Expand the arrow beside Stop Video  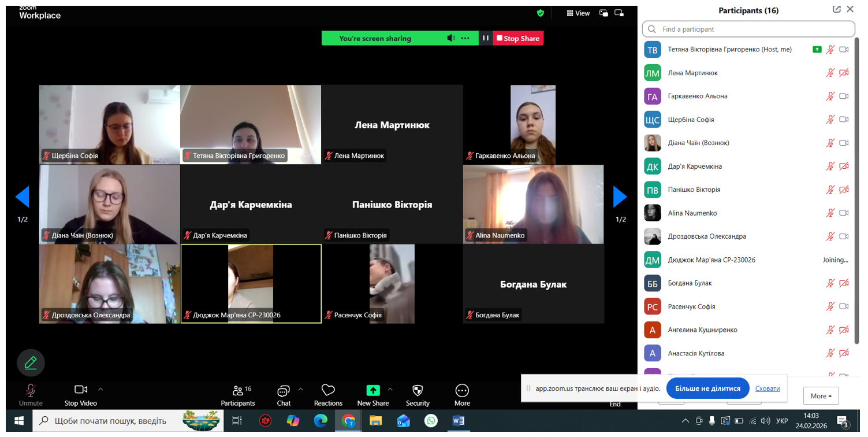coord(100,389)
